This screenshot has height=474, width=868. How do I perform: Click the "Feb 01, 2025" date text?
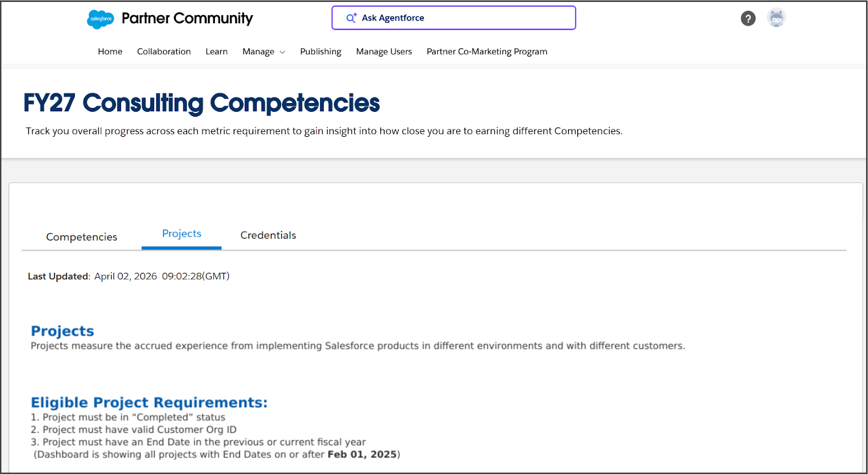(x=362, y=454)
